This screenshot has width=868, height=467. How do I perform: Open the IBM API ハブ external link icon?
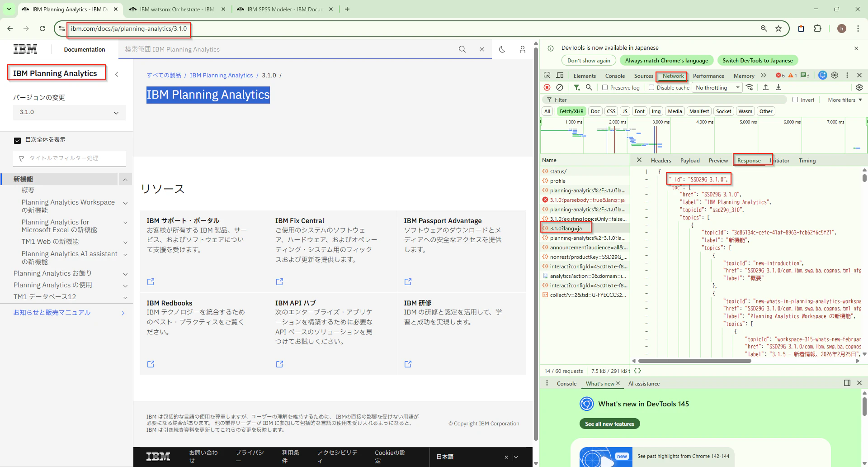280,364
